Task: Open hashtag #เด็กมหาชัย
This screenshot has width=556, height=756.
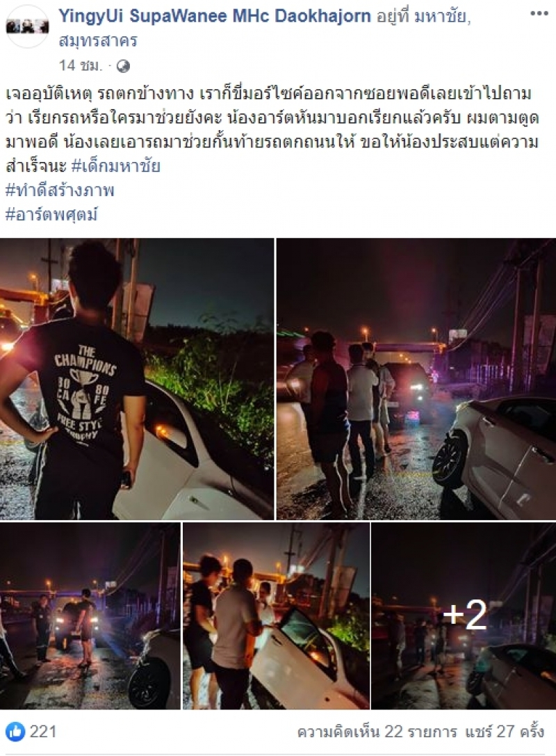Action: 115,166
